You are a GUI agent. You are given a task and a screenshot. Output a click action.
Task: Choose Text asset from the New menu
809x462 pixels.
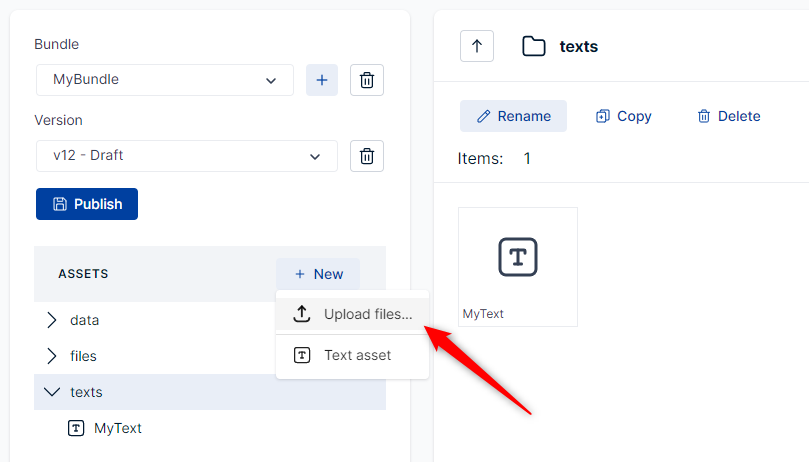tap(357, 355)
